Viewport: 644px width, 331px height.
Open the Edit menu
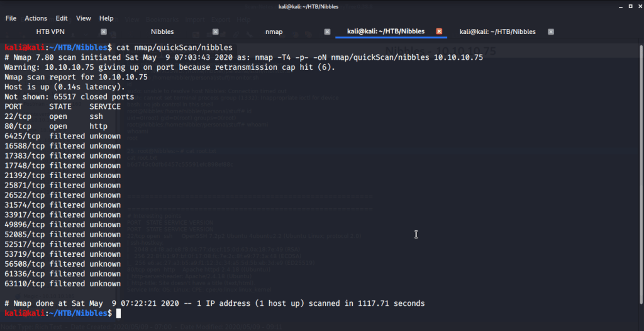point(62,18)
